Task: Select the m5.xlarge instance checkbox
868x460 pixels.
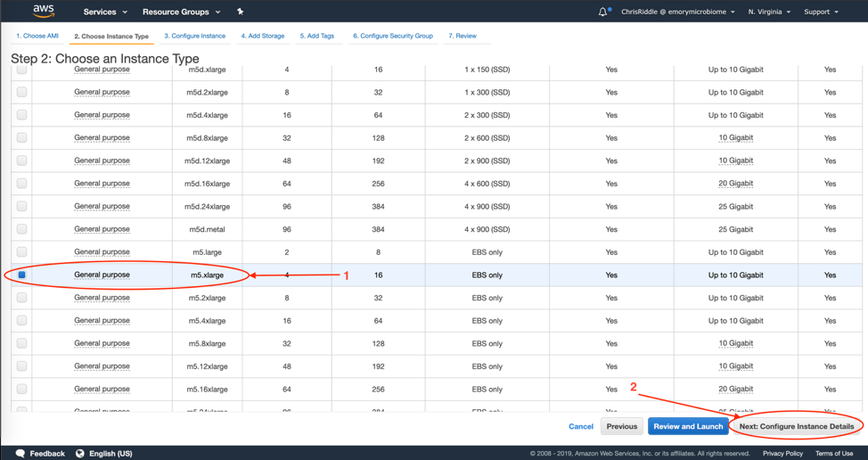Action: click(x=22, y=275)
